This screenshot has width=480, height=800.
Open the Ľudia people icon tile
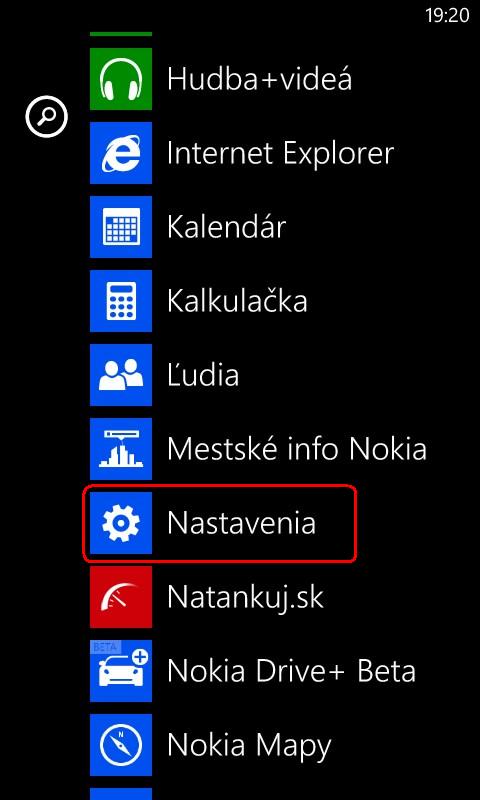tap(121, 375)
